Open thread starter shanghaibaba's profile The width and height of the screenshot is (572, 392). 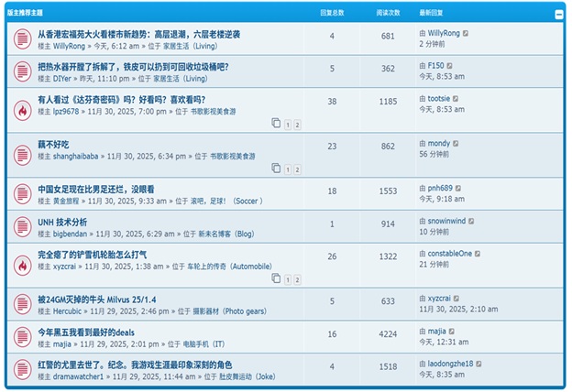75,157
